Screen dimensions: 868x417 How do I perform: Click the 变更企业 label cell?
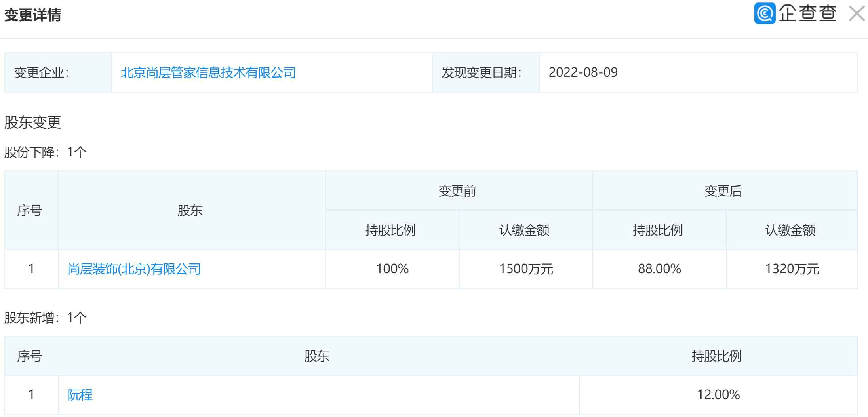(42, 73)
